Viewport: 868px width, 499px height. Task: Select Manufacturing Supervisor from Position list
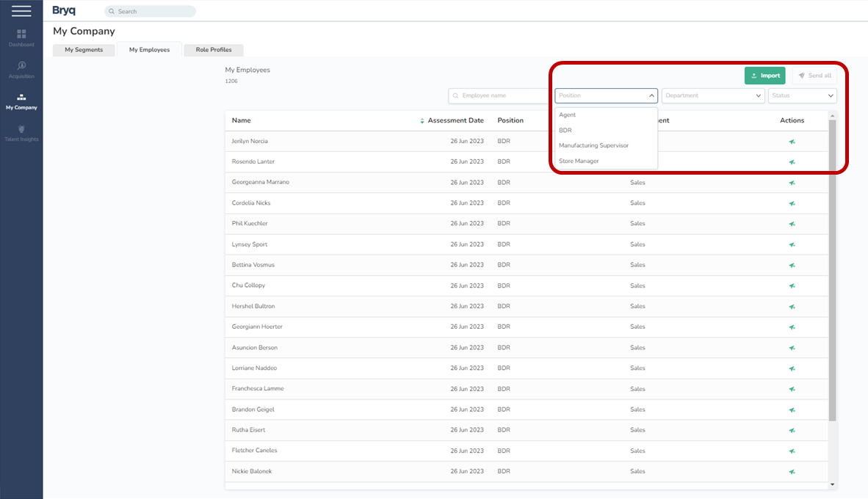pyautogui.click(x=593, y=145)
